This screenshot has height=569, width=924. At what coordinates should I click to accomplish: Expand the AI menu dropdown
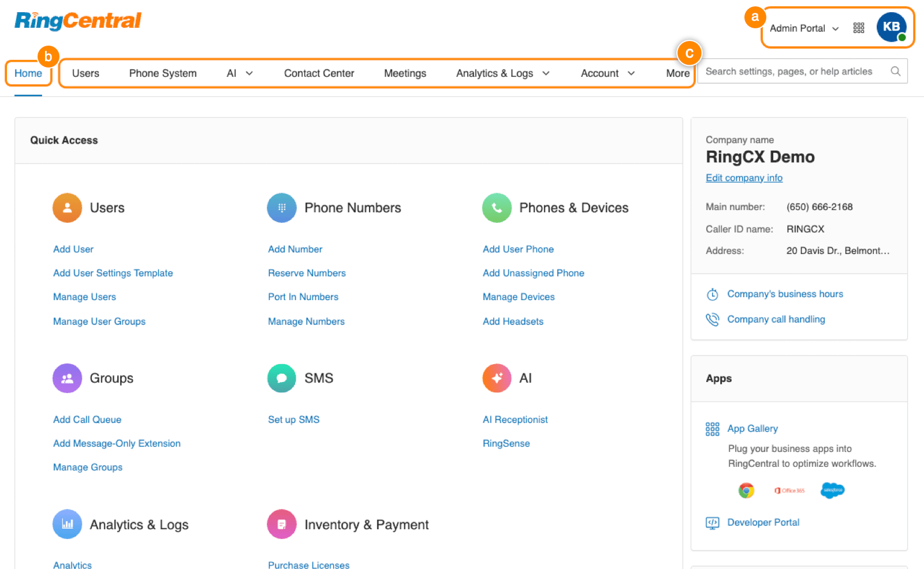pos(240,73)
